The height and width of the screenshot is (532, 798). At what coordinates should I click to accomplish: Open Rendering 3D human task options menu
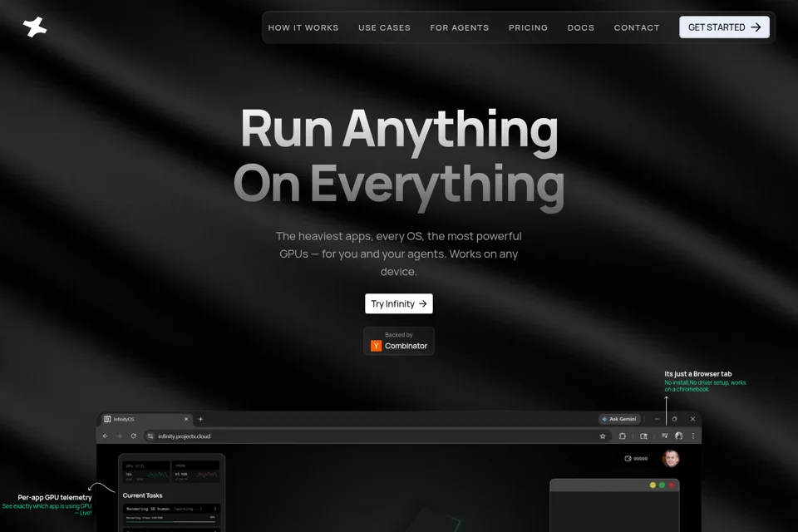click(x=215, y=509)
